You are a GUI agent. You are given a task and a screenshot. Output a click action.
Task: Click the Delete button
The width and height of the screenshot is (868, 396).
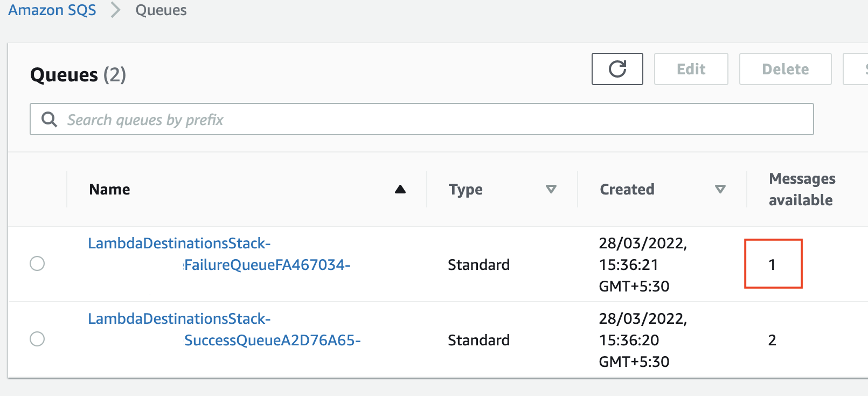click(x=785, y=69)
